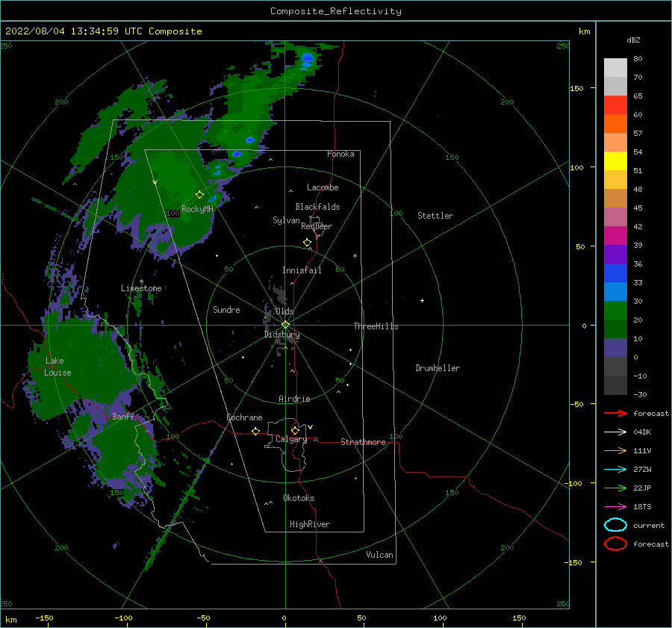Click the Sundre label
Screen dimensions: 672x628
click(226, 309)
